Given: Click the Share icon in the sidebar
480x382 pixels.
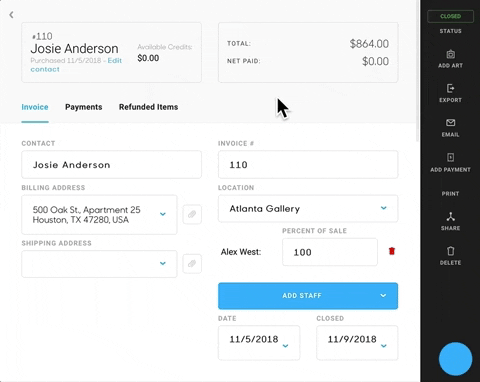Looking at the screenshot, I should pyautogui.click(x=450, y=217).
